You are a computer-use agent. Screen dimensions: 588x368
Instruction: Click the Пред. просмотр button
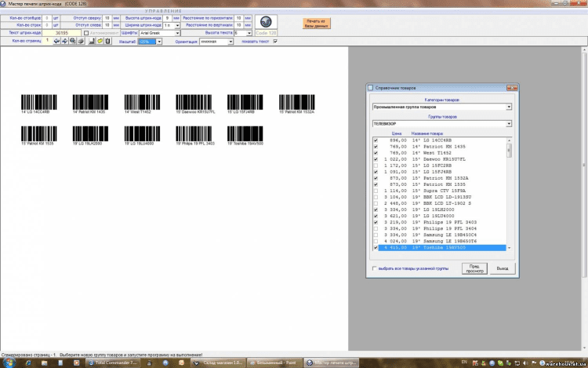tap(474, 268)
